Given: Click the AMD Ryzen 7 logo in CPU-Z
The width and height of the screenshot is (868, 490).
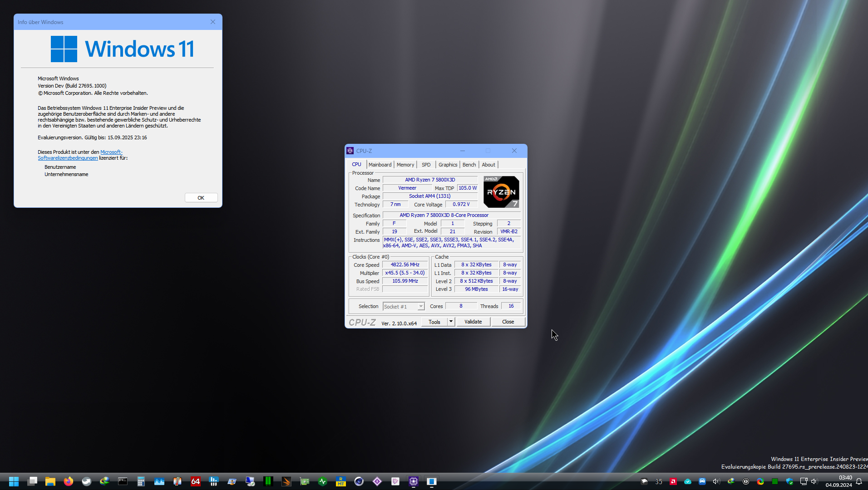Looking at the screenshot, I should (501, 192).
